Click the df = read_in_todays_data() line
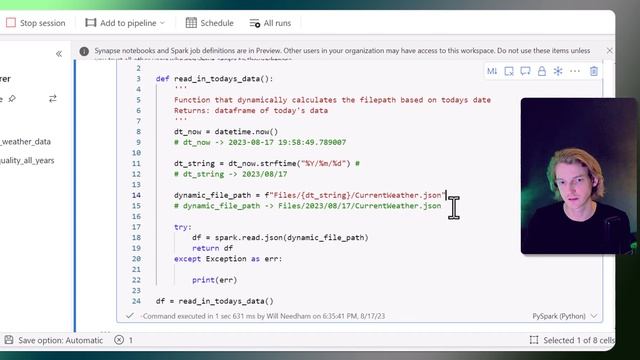Screen dimensions: 640x360 [x=214, y=301]
